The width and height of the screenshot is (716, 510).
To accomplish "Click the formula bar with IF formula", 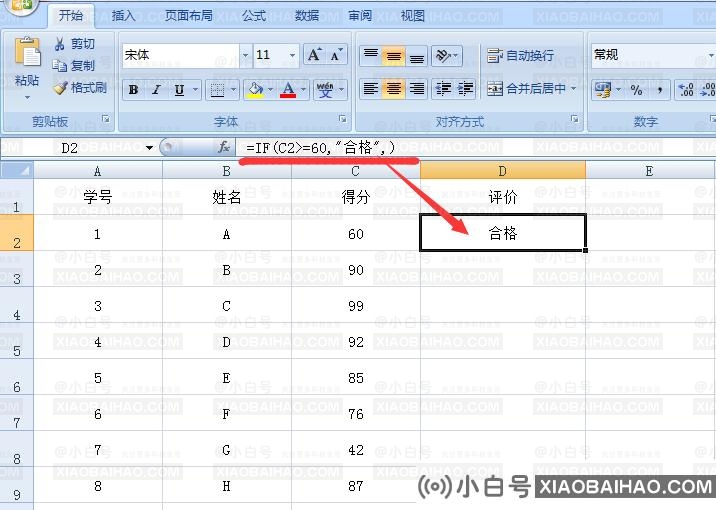I will (476, 147).
